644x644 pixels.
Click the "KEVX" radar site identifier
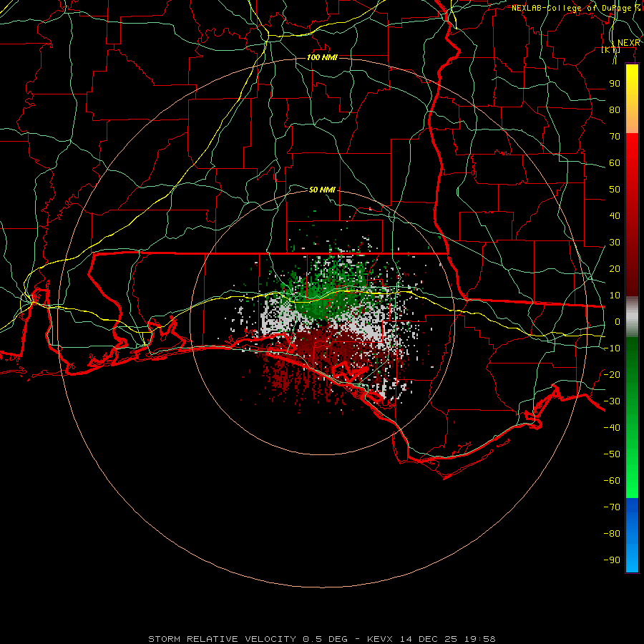[x=380, y=639]
